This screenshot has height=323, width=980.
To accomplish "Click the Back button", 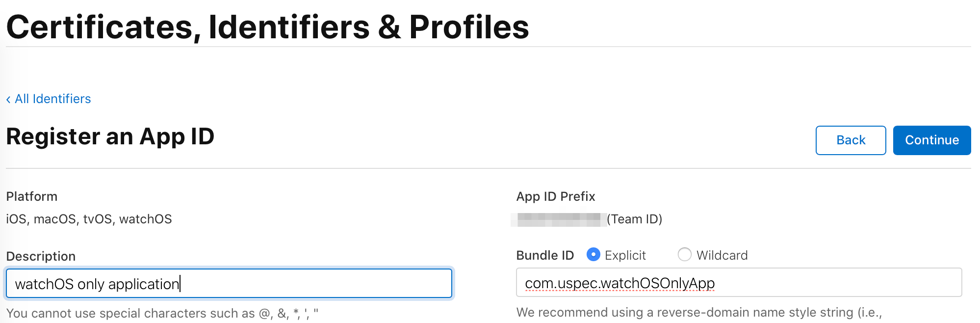I will click(851, 140).
